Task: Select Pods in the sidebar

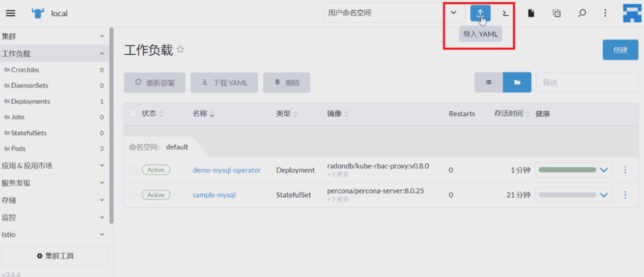Action: pyautogui.click(x=54, y=148)
